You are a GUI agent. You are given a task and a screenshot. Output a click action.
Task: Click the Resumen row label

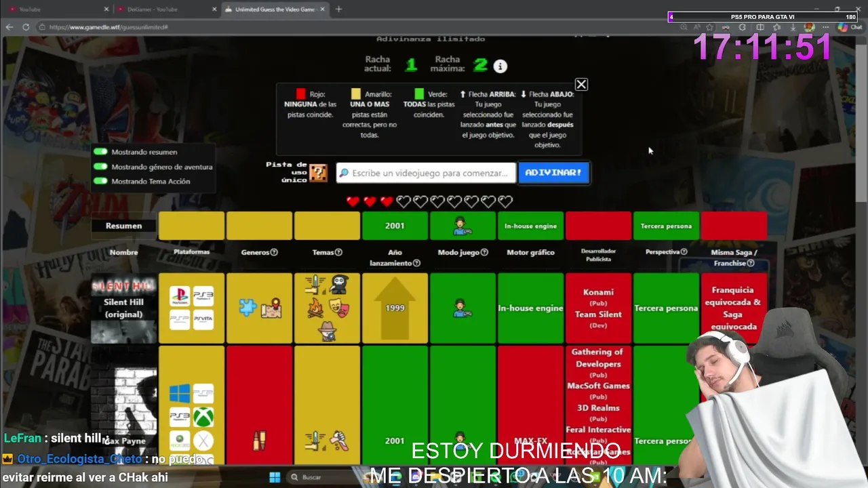pos(123,226)
